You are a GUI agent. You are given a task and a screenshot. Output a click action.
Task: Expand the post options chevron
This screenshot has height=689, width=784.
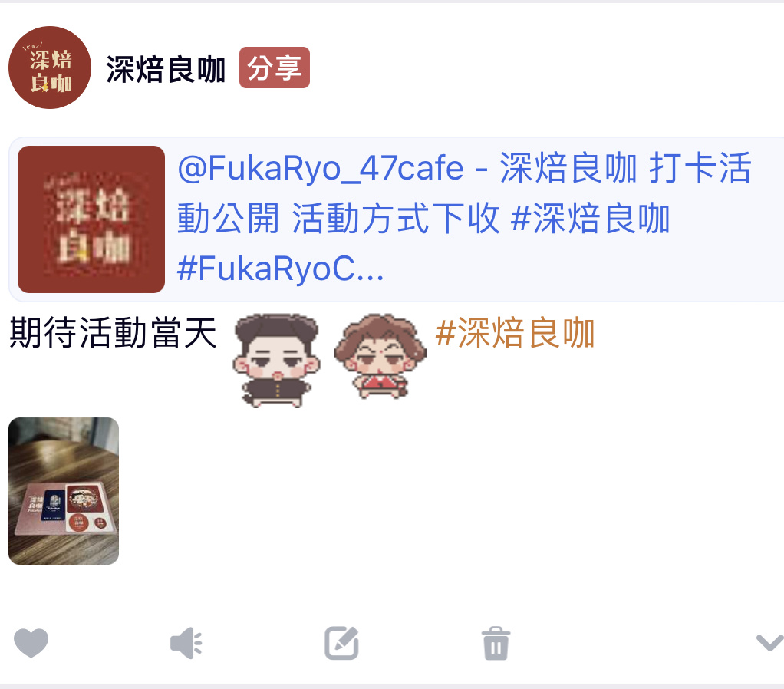pos(770,642)
